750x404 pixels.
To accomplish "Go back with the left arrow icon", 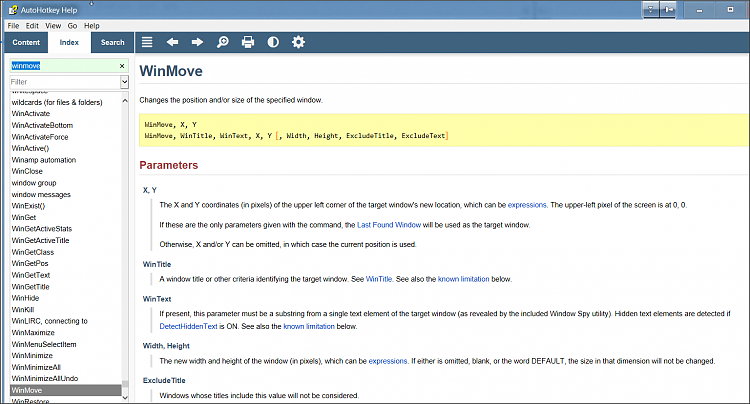I will click(172, 43).
